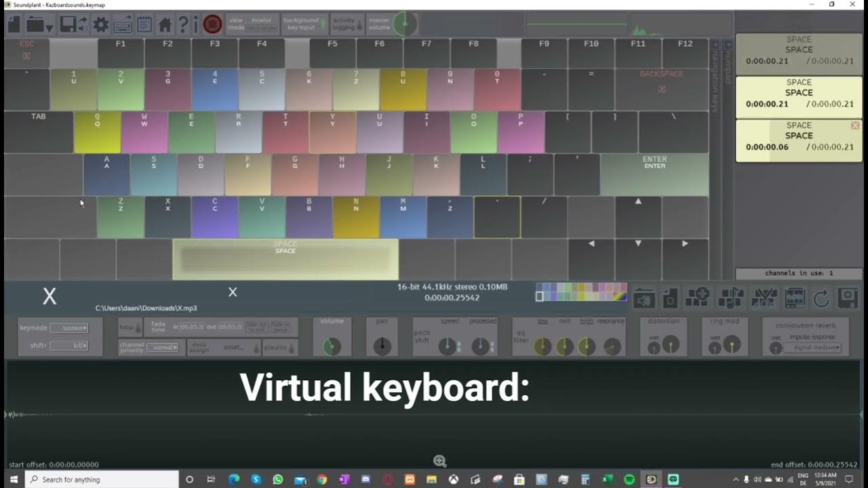The width and height of the screenshot is (868, 488).
Task: Open Spotify from the taskbar
Action: 629,479
